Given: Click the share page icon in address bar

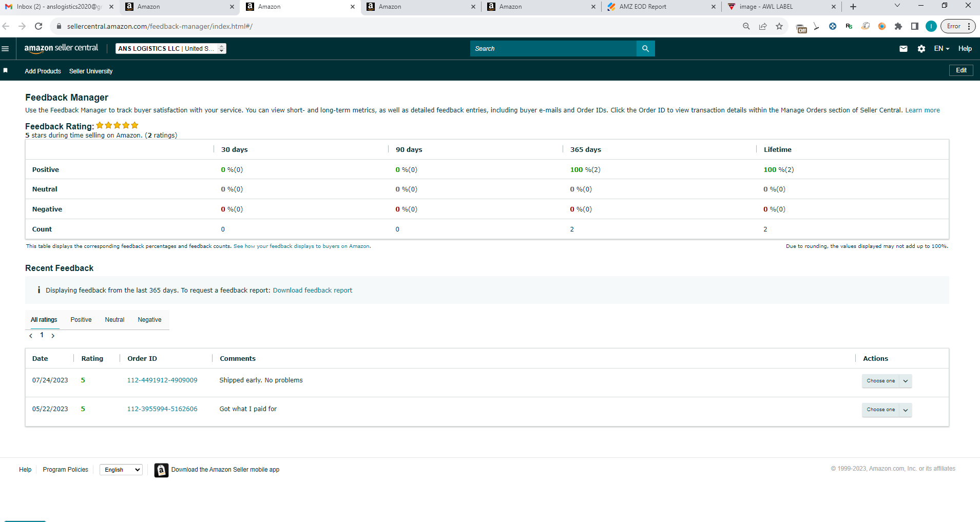Looking at the screenshot, I should point(763,26).
